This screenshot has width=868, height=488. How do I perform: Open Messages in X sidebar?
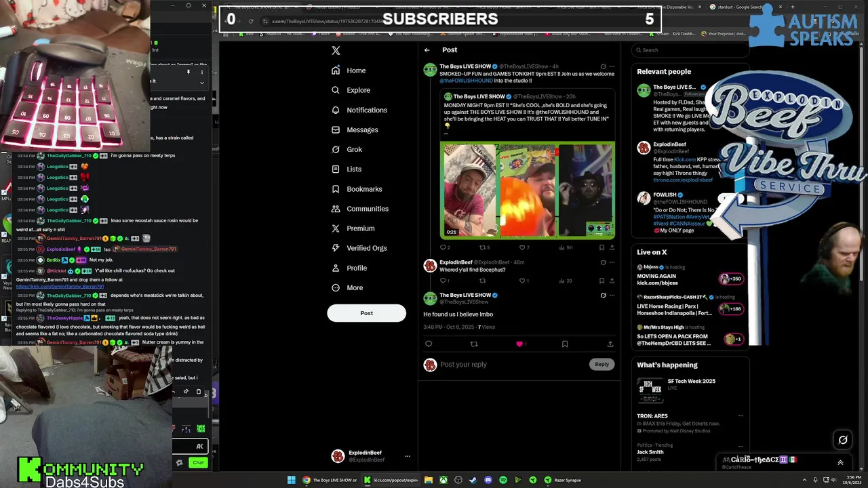click(355, 129)
